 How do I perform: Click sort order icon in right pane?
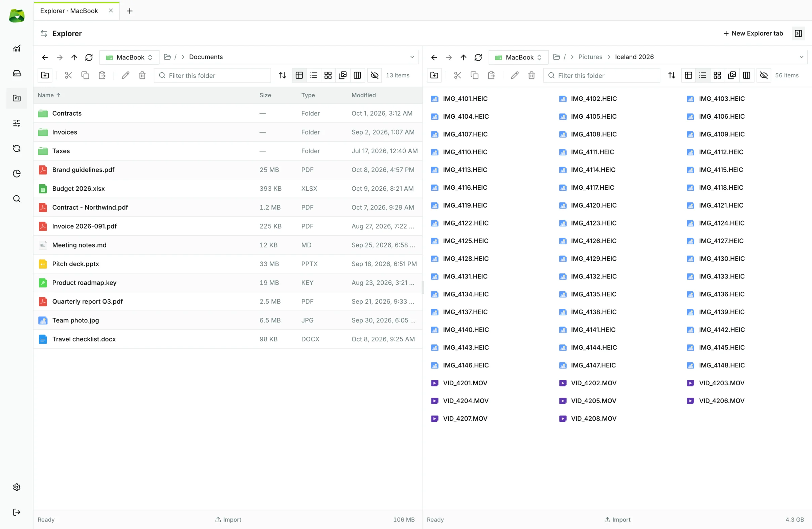click(672, 75)
